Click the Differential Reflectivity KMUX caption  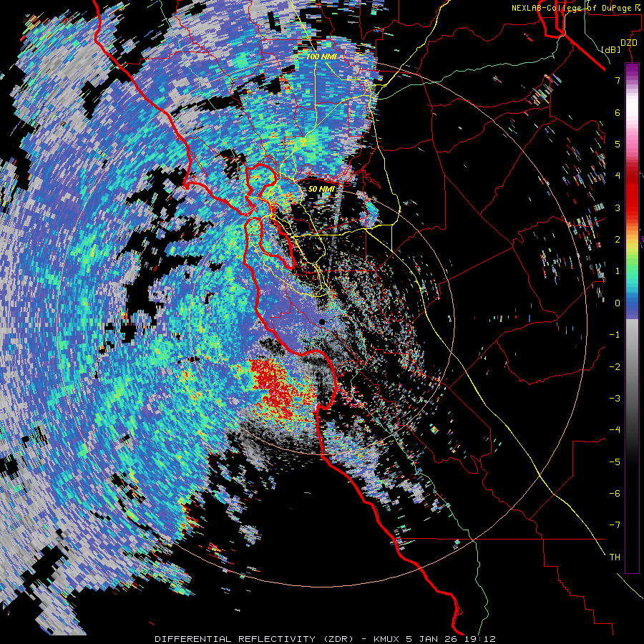326,639
